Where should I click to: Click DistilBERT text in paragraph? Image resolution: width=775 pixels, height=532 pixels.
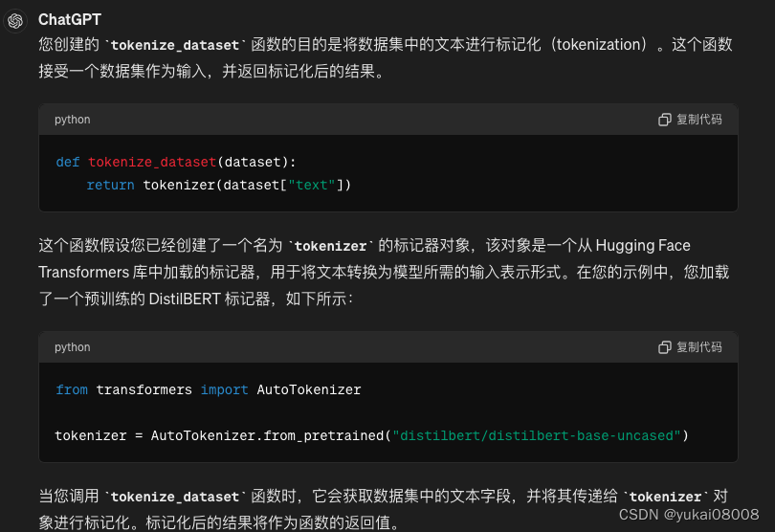click(185, 299)
